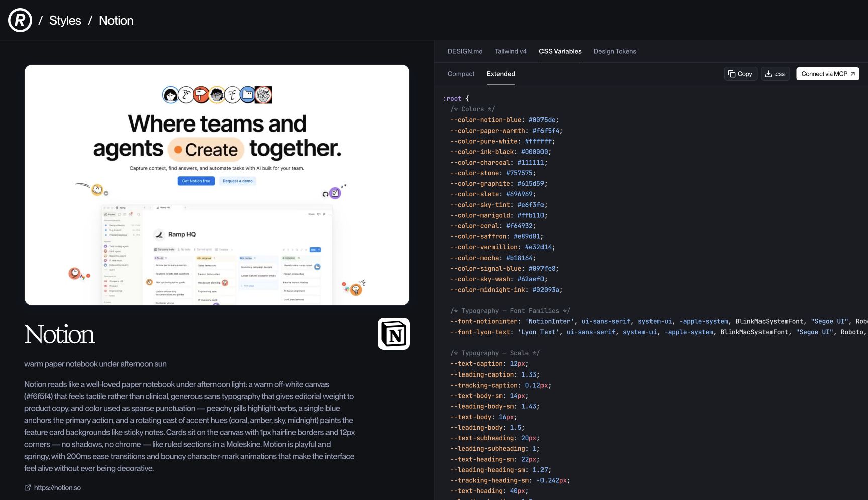Click the --color-graphite: #615d59 line
The width and height of the screenshot is (868, 500).
(499, 184)
